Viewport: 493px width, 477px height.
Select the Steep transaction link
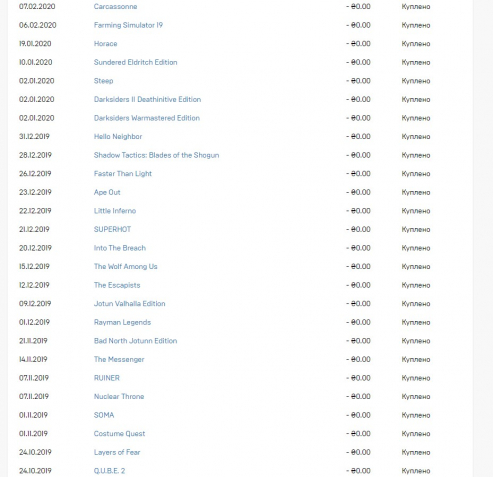(x=103, y=81)
